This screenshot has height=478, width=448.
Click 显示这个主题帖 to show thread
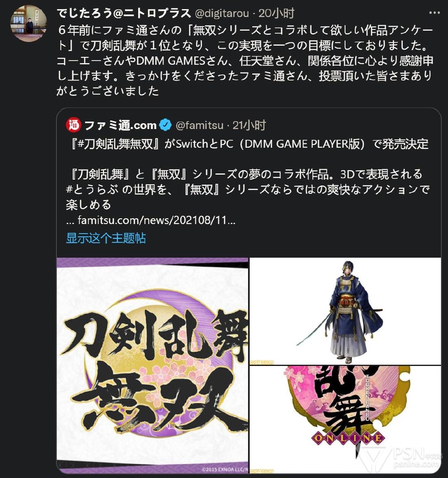coord(106,238)
